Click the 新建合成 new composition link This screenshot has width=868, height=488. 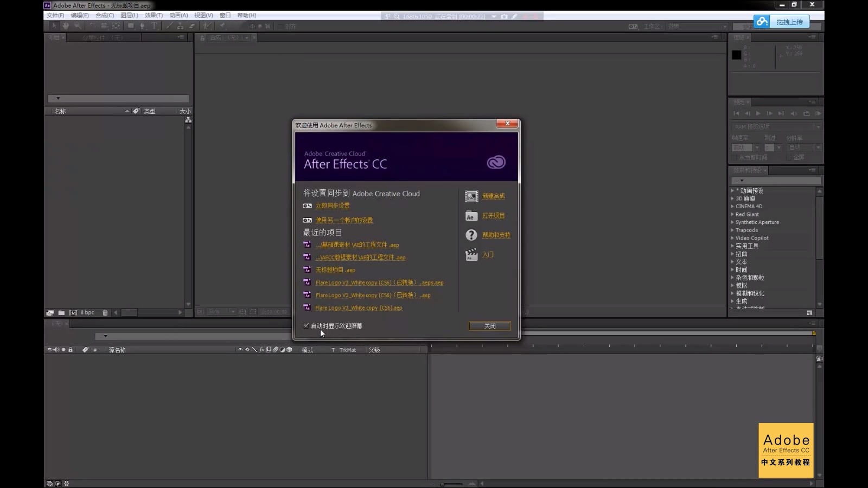[494, 196]
